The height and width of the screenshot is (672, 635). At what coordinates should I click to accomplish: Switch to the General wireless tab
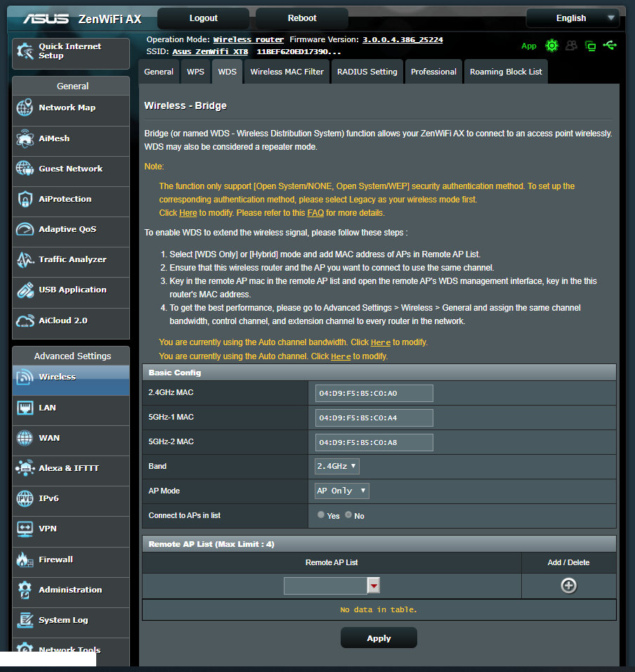[x=159, y=72]
